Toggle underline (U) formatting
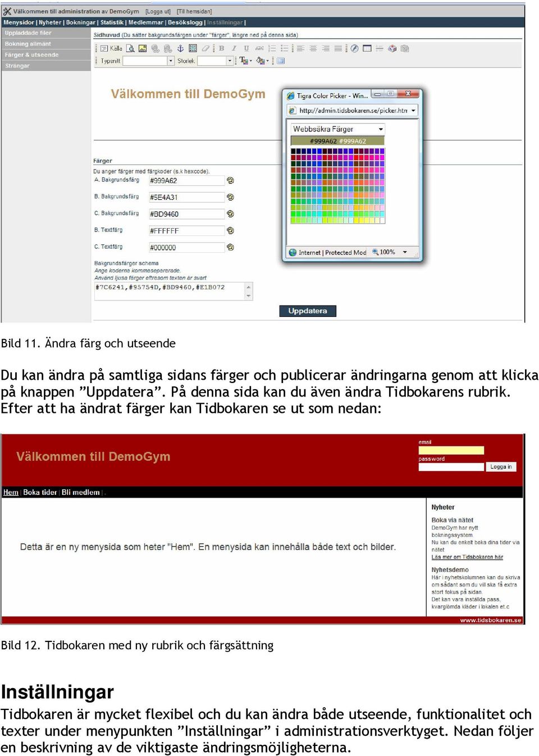 (x=246, y=49)
